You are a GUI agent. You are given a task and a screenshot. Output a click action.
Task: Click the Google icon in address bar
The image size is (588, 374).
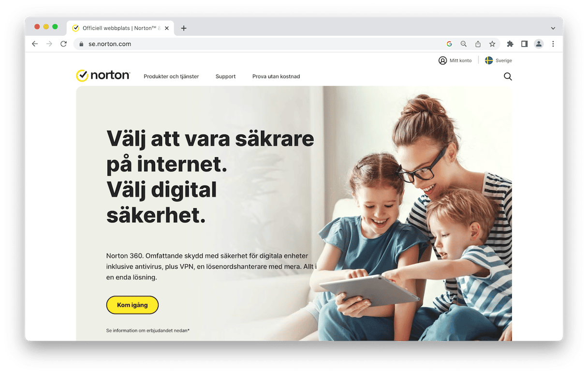(449, 44)
